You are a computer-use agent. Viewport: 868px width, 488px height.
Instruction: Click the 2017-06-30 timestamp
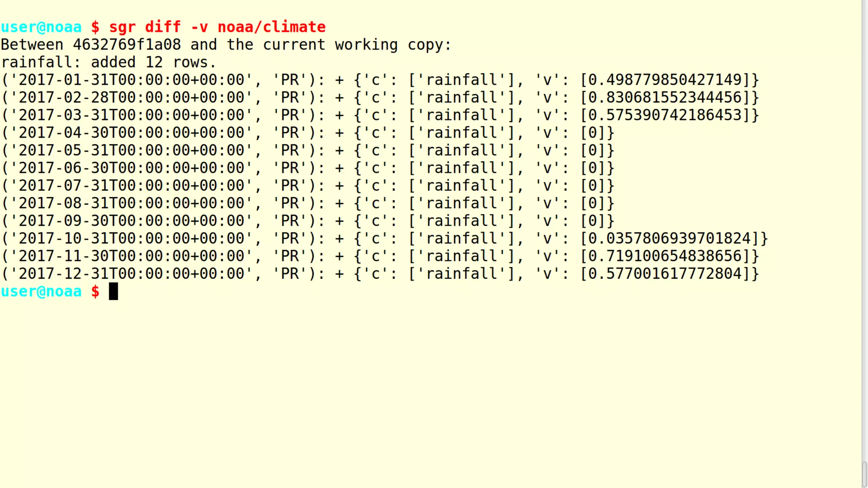coord(131,168)
